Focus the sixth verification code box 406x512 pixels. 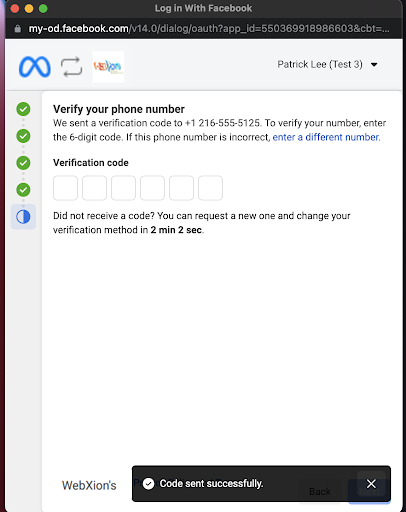210,188
